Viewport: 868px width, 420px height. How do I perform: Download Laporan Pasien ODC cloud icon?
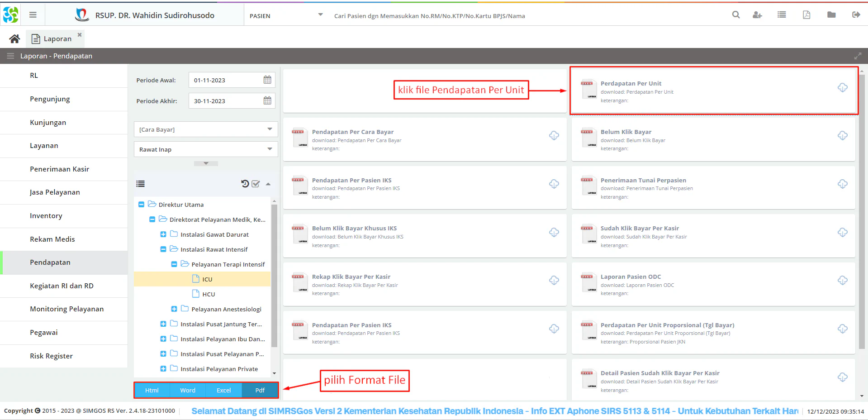click(x=842, y=281)
